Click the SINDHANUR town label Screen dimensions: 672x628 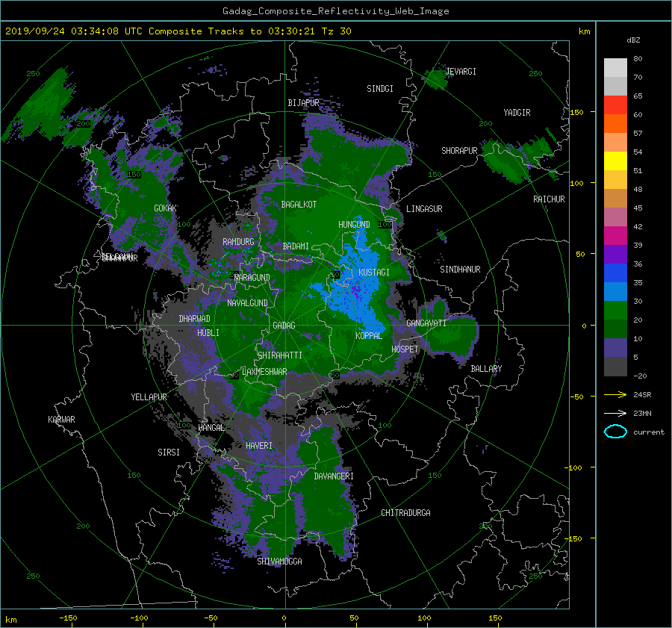[460, 270]
